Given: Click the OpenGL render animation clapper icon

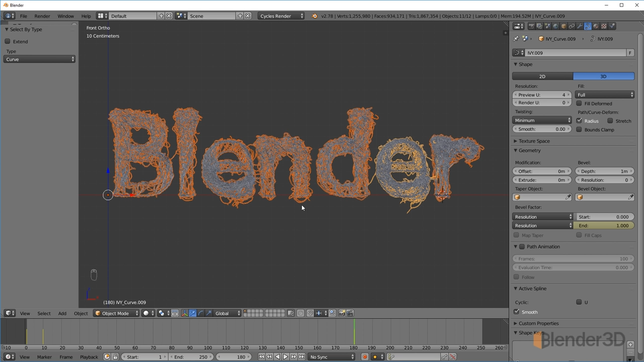Looking at the screenshot, I should [351, 313].
